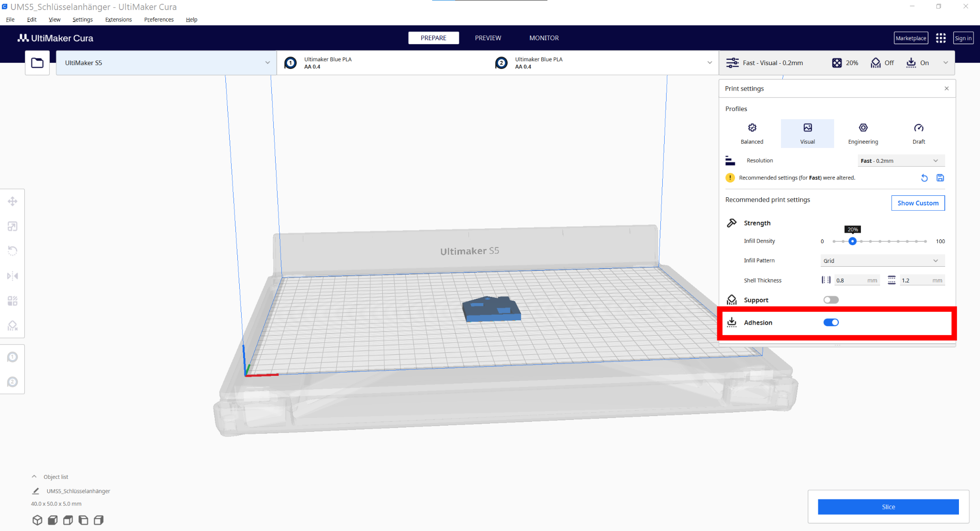The width and height of the screenshot is (980, 531).
Task: Open the application switcher grid icon
Action: click(x=941, y=38)
